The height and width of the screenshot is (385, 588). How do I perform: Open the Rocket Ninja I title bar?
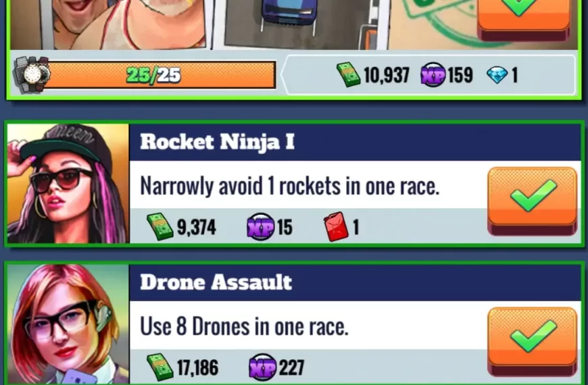click(355, 143)
